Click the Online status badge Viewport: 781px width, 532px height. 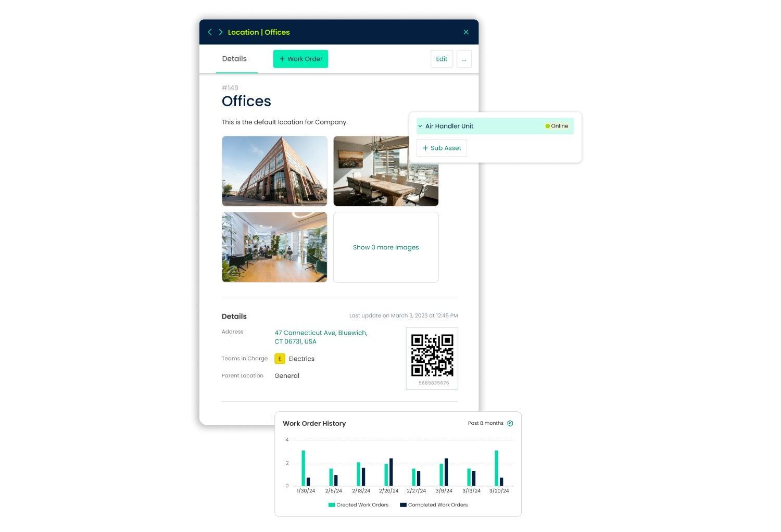pos(557,126)
